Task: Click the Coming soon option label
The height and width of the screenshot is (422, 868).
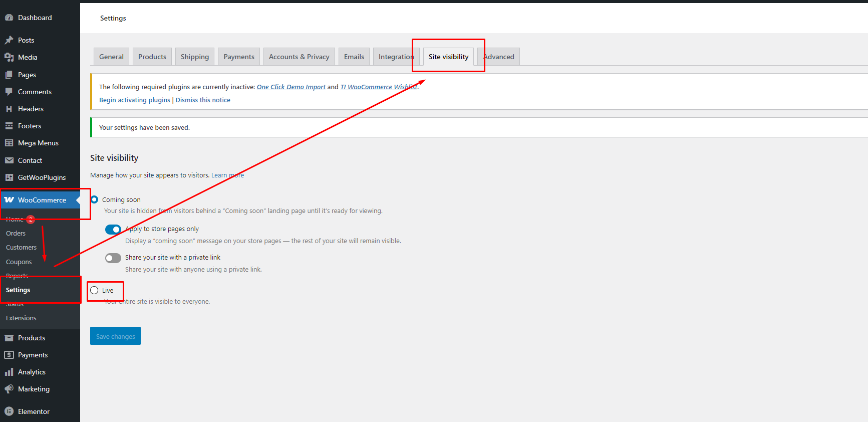Action: (x=121, y=199)
